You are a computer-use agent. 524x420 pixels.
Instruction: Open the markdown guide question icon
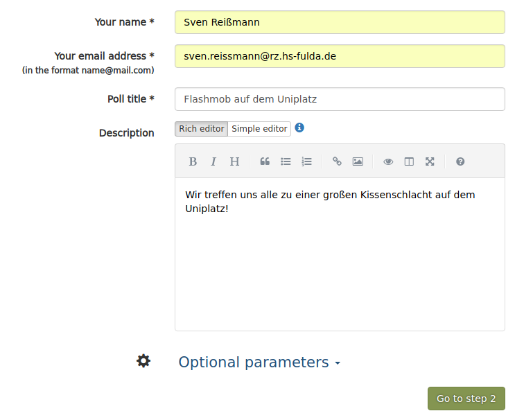(x=460, y=161)
